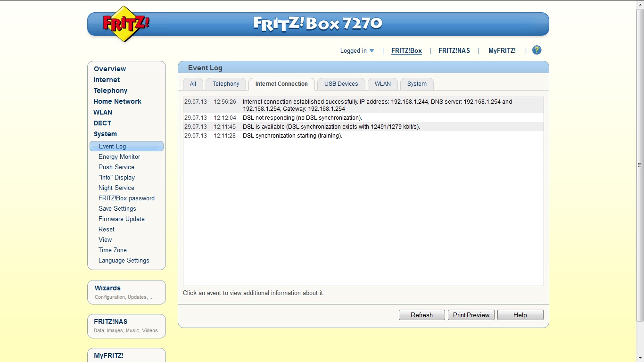Select the Internet connection established event

click(363, 105)
